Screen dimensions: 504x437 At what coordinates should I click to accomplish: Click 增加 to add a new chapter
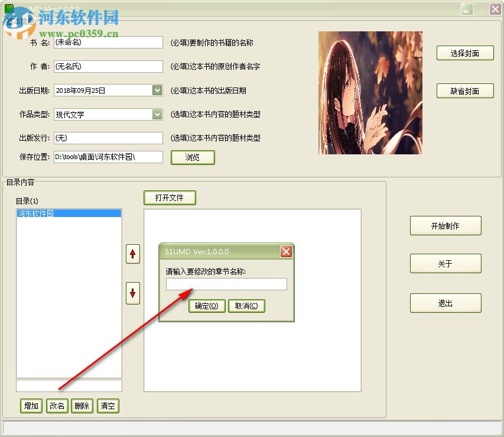(x=31, y=406)
